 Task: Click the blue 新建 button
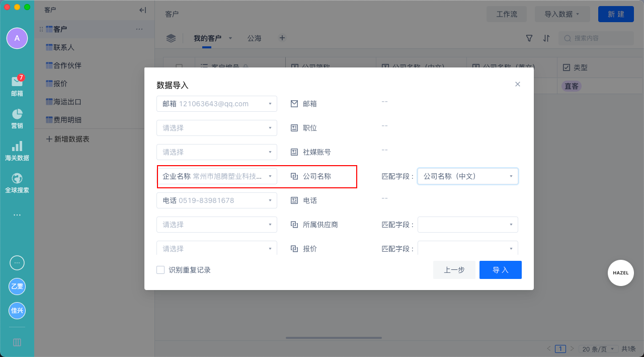click(x=616, y=14)
